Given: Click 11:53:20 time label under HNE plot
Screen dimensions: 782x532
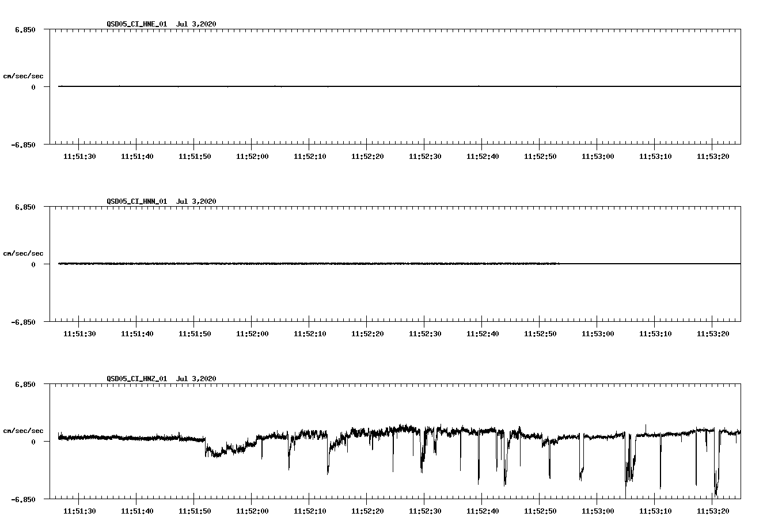Looking at the screenshot, I should 713,157.
